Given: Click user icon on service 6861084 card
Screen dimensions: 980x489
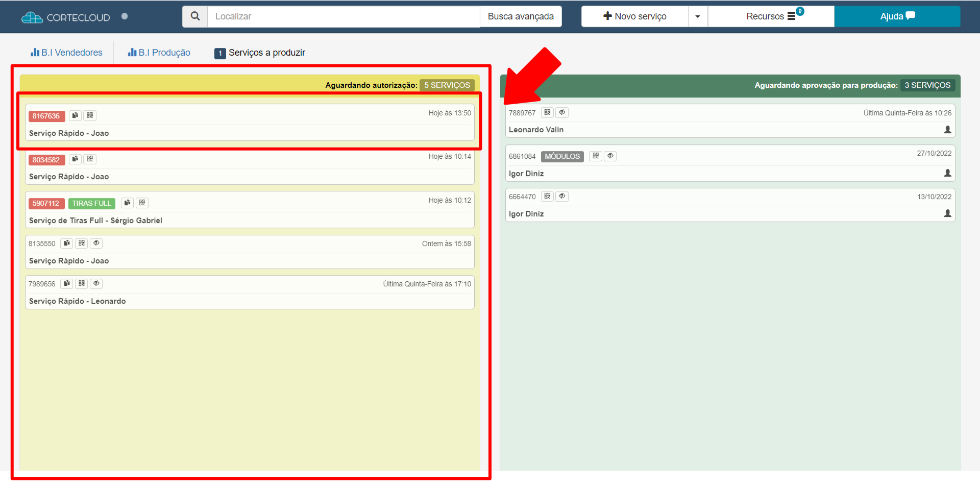Looking at the screenshot, I should 947,173.
